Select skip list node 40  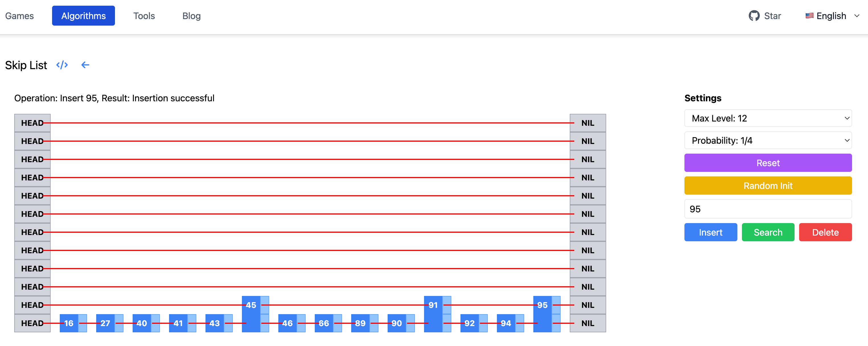tap(146, 324)
